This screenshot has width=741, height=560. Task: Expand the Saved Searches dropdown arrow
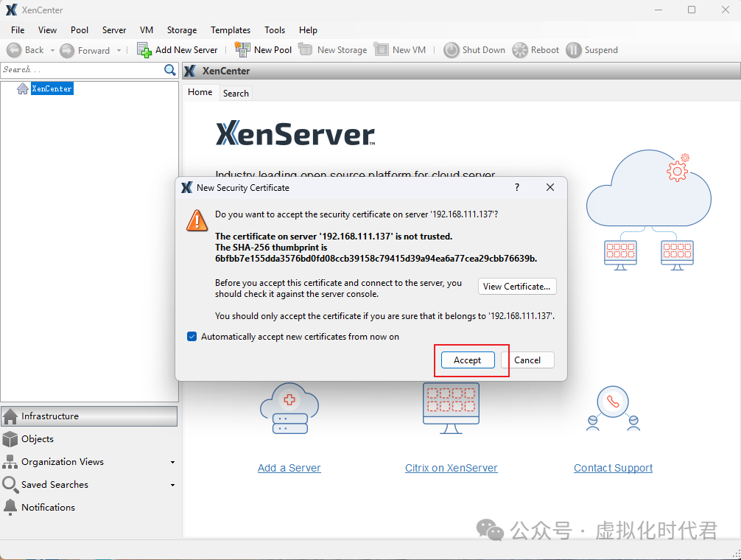(x=172, y=486)
